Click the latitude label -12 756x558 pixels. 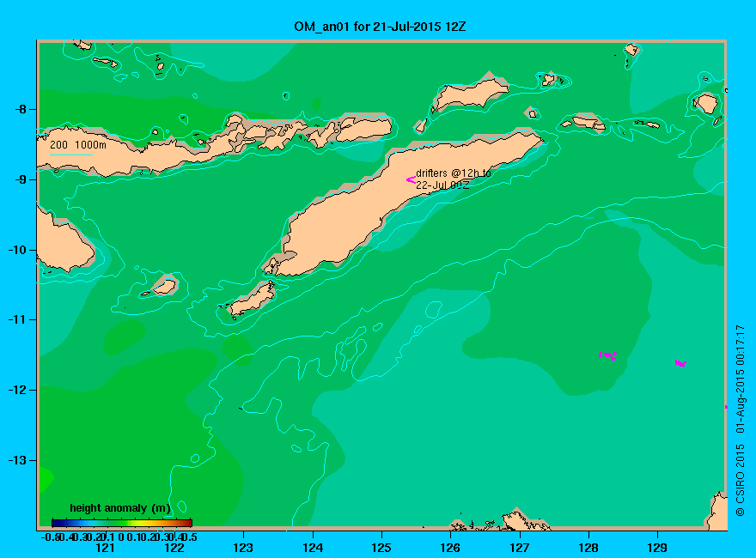(17, 390)
